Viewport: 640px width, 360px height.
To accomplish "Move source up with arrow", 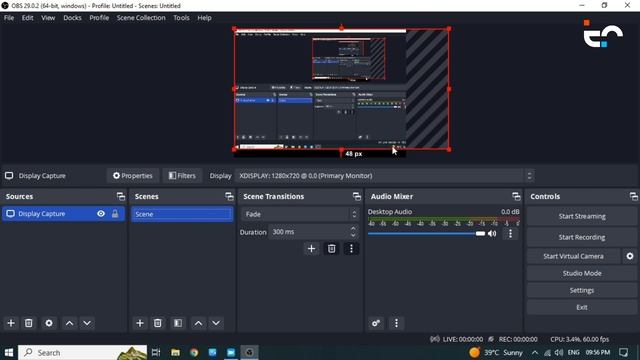I will (x=70, y=323).
